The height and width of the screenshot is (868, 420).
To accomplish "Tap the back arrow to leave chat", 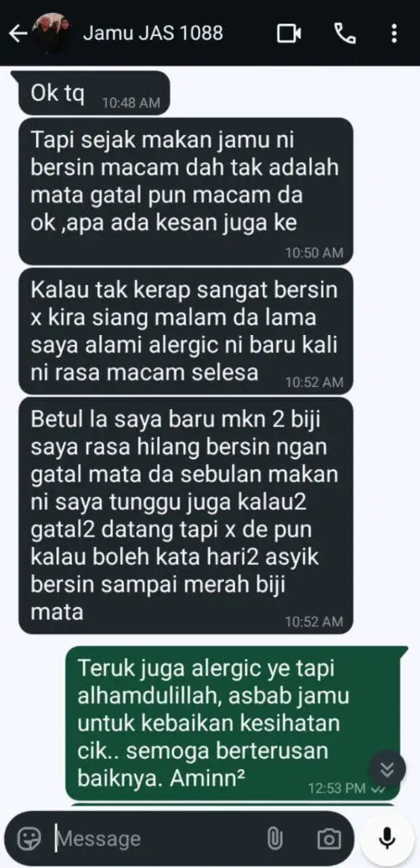I will click(18, 33).
